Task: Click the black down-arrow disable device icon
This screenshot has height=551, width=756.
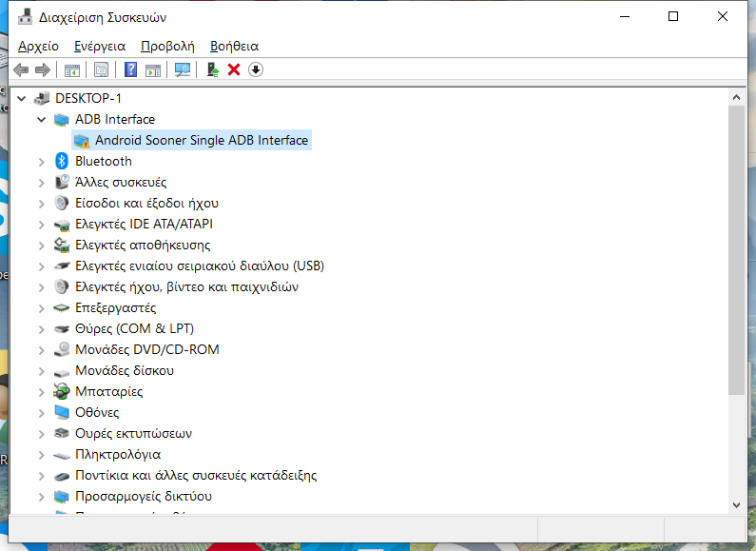Action: click(x=256, y=69)
